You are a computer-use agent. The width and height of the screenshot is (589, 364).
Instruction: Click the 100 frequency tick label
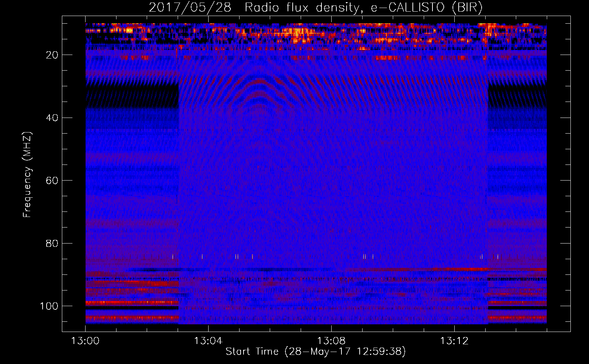pyautogui.click(x=49, y=306)
